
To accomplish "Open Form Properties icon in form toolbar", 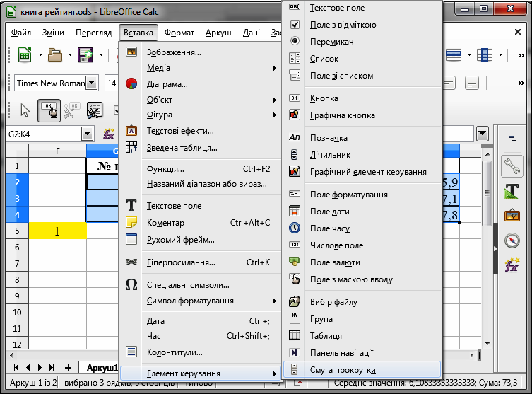I will coord(95,110).
